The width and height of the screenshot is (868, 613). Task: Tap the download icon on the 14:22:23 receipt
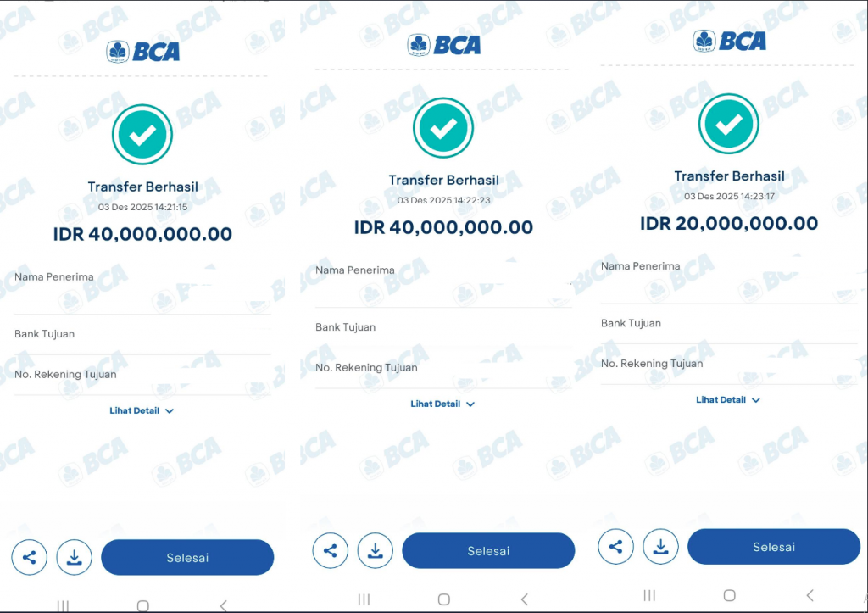pyautogui.click(x=376, y=551)
